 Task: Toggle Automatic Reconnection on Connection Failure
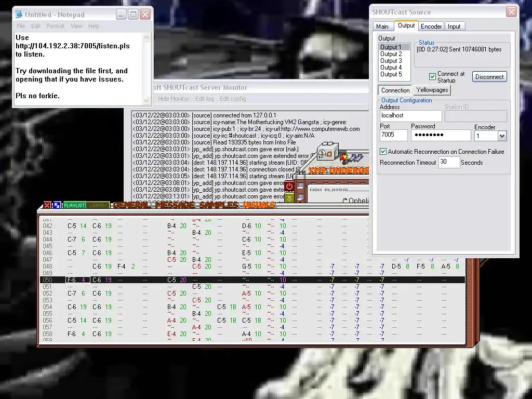(383, 152)
